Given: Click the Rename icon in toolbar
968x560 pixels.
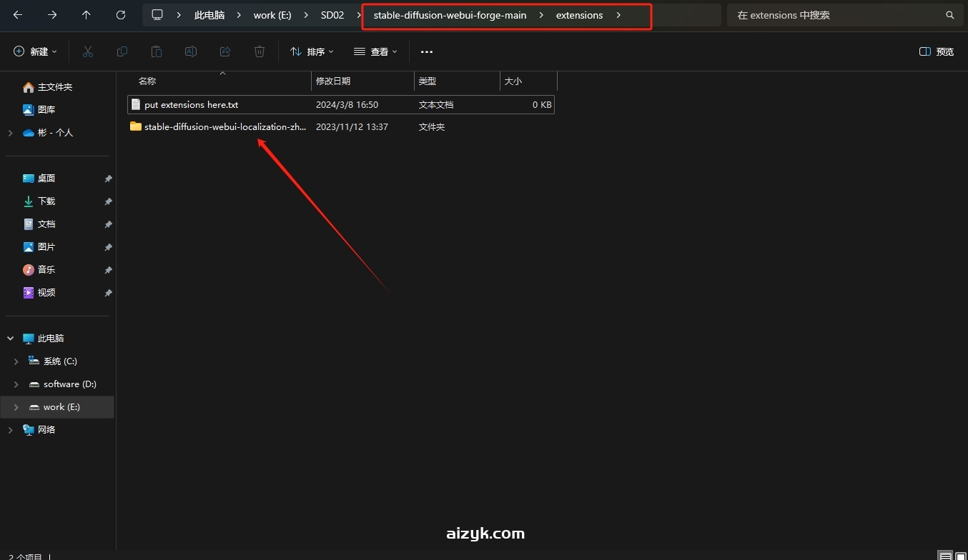Looking at the screenshot, I should click(191, 51).
